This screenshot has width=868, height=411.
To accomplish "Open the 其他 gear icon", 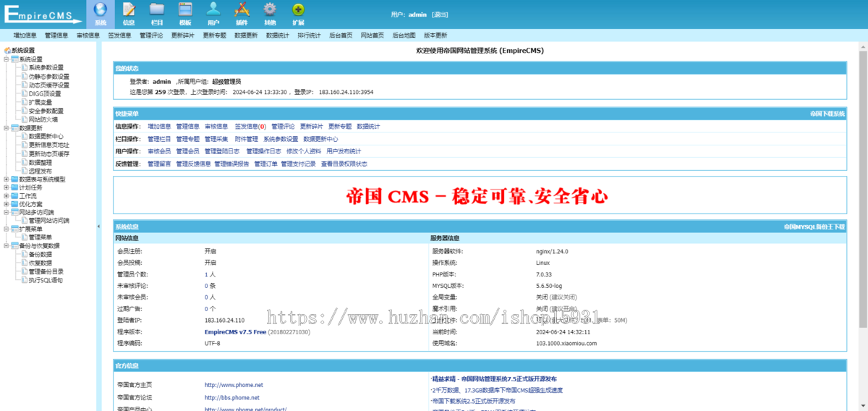I will click(270, 10).
